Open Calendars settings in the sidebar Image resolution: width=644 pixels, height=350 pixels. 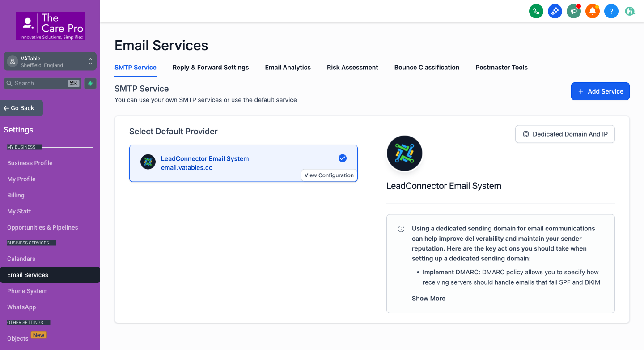pos(21,259)
